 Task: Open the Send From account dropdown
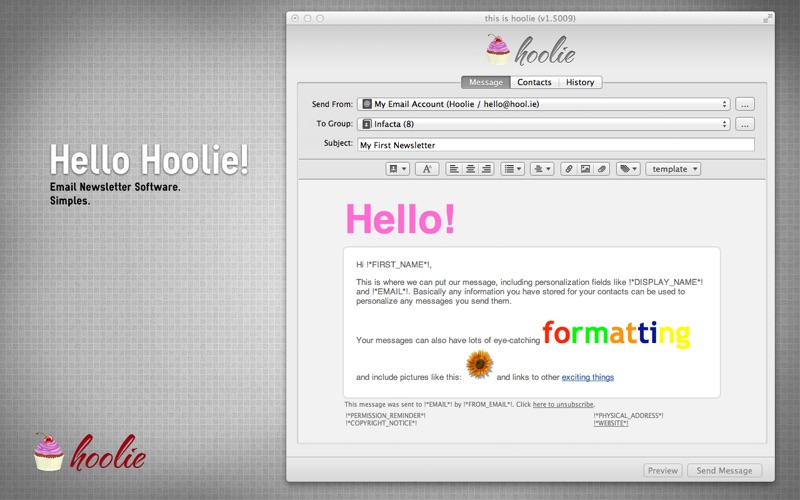coord(543,104)
